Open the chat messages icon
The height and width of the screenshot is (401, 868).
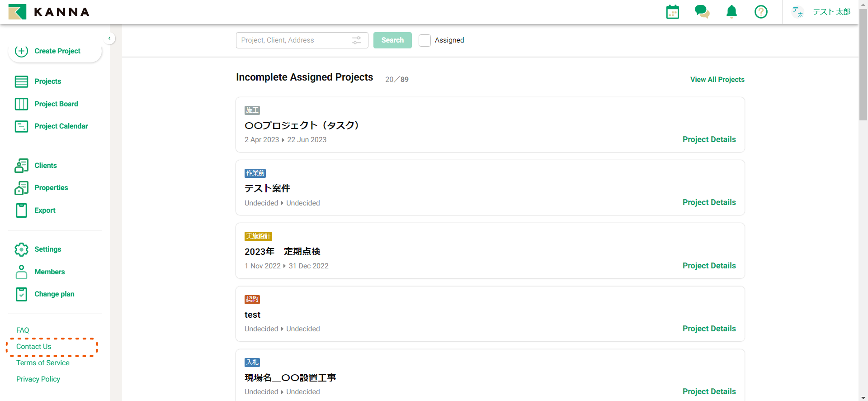tap(702, 12)
